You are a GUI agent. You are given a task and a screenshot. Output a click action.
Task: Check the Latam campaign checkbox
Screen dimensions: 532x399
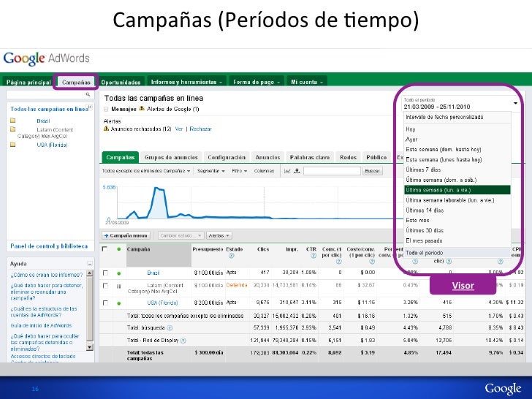pyautogui.click(x=105, y=286)
